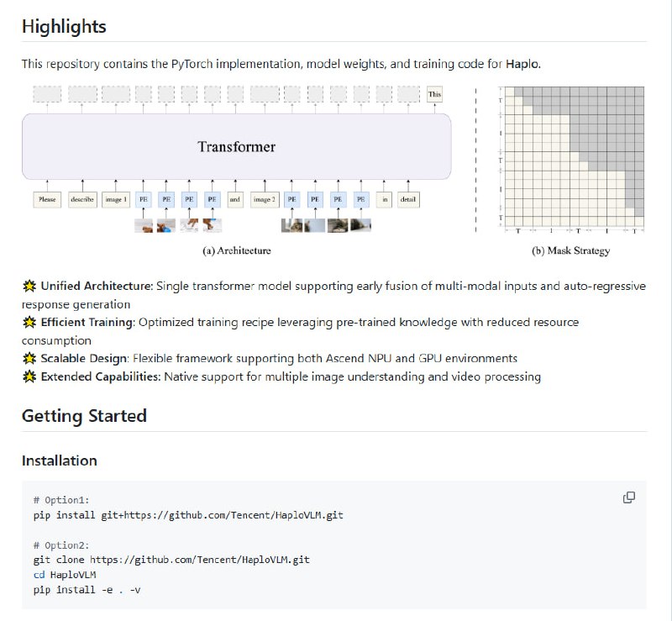Click the "cd HaploVLM" code line
The image size is (672, 621).
63,575
